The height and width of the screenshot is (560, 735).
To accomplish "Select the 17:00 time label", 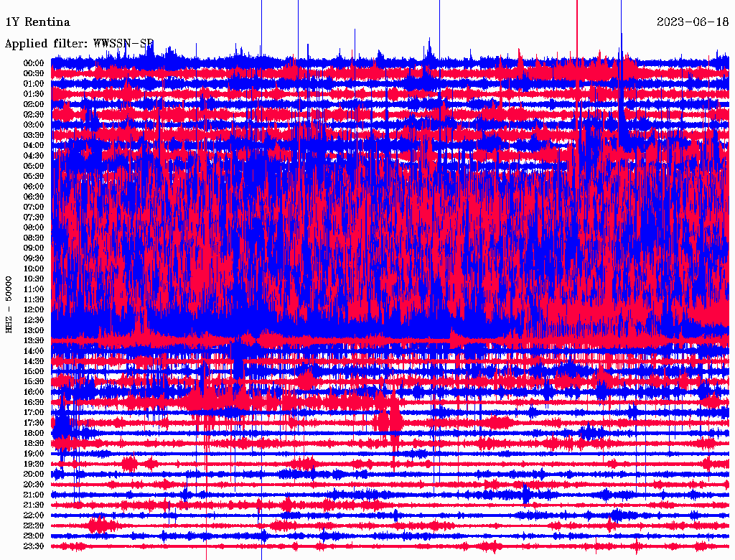I will (34, 413).
